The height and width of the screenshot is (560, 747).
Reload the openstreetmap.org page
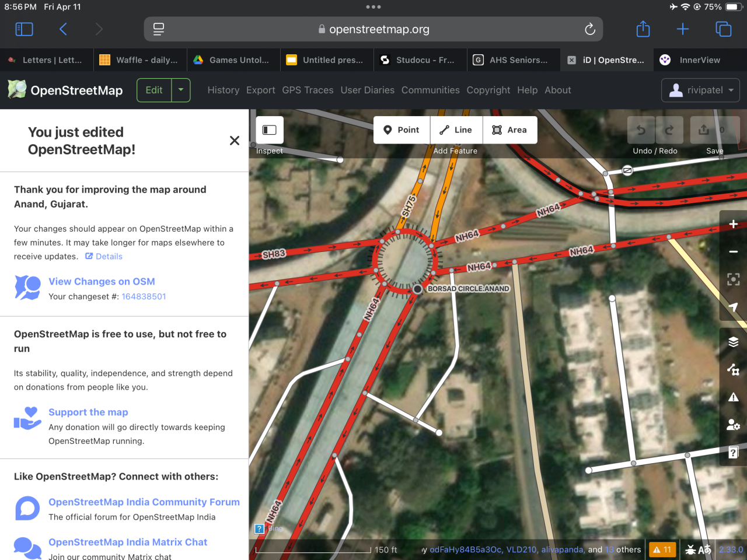pos(589,29)
